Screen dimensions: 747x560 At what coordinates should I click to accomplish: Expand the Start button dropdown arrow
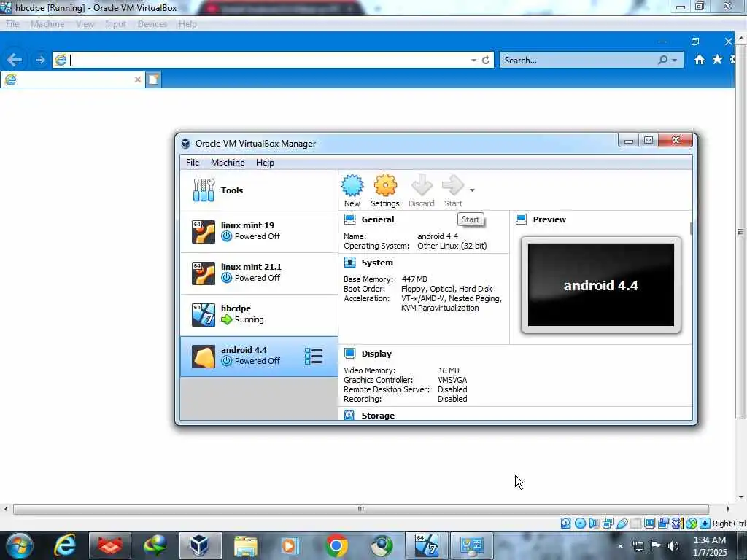click(x=472, y=190)
